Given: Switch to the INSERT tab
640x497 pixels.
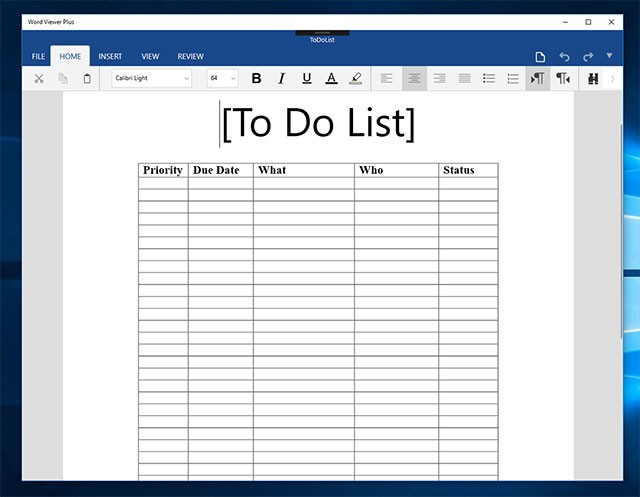Looking at the screenshot, I should pyautogui.click(x=110, y=56).
